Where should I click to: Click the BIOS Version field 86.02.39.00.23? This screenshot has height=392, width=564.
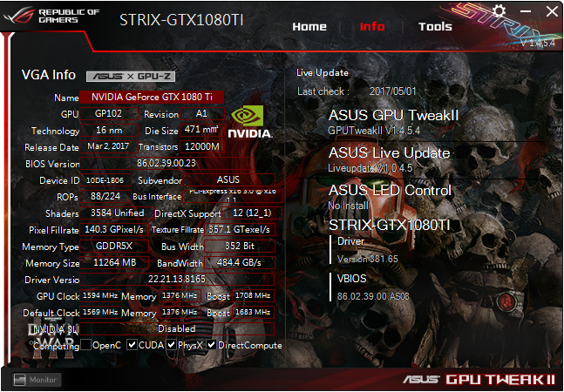pyautogui.click(x=166, y=163)
